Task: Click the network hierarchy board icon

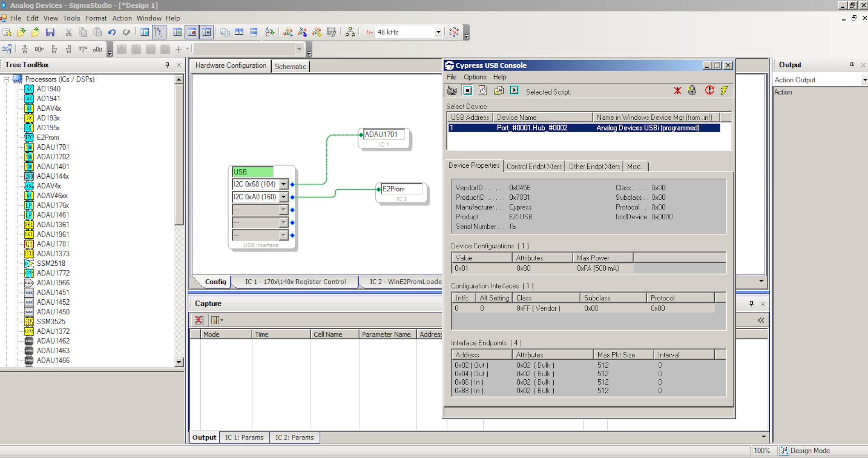Action: pos(350,32)
